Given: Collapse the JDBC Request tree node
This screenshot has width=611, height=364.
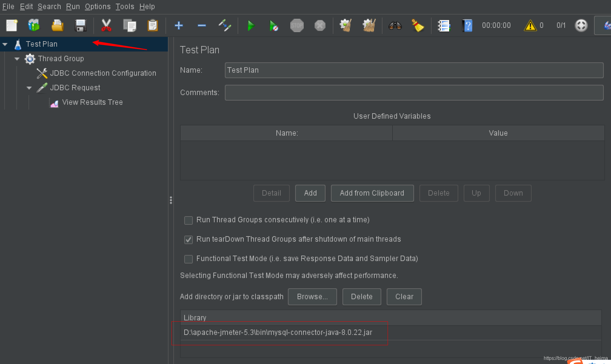Looking at the screenshot, I should (x=29, y=88).
